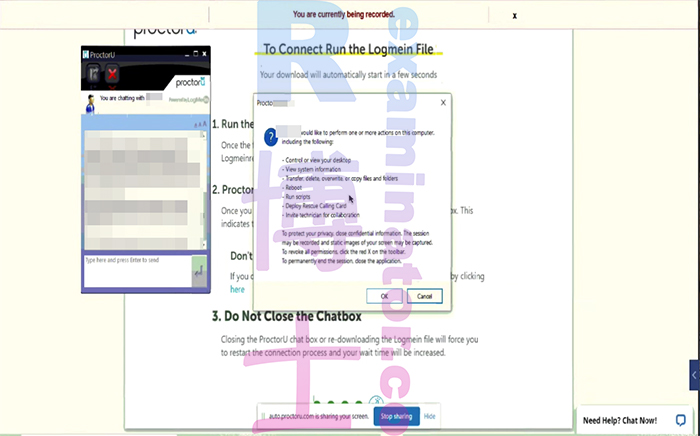Click the red X in ProctorU toolbar
Screen dimensions: 700x436
pyautogui.click(x=112, y=74)
